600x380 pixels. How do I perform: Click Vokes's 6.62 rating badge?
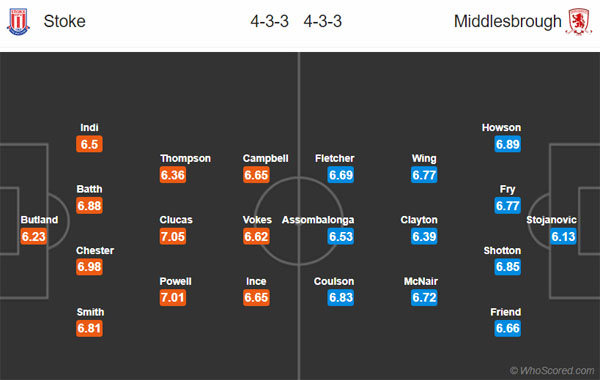click(x=256, y=236)
